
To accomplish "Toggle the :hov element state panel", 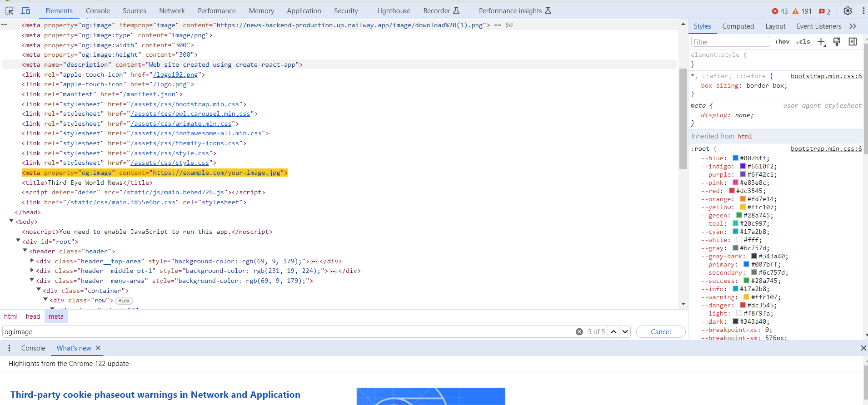I will 782,42.
